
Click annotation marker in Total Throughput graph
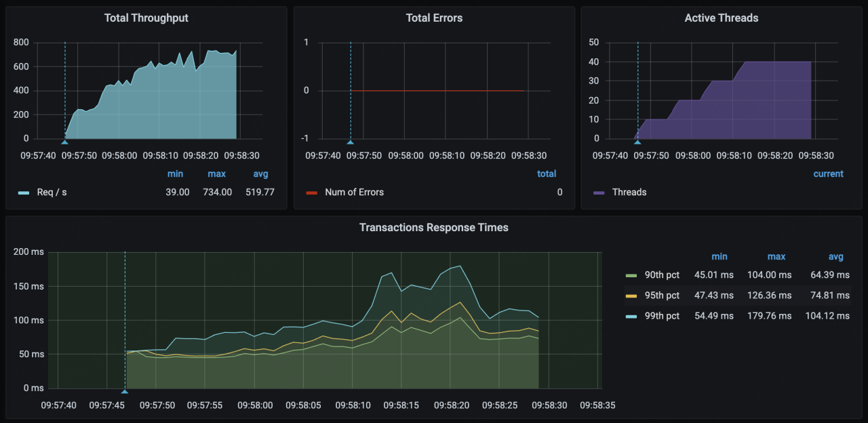coord(65,142)
